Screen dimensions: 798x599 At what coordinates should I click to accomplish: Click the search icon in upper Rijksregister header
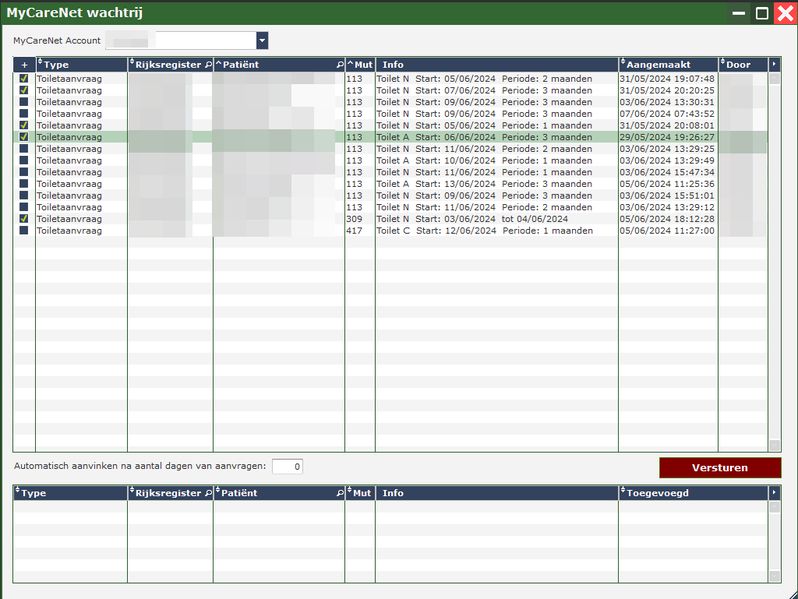(x=208, y=65)
